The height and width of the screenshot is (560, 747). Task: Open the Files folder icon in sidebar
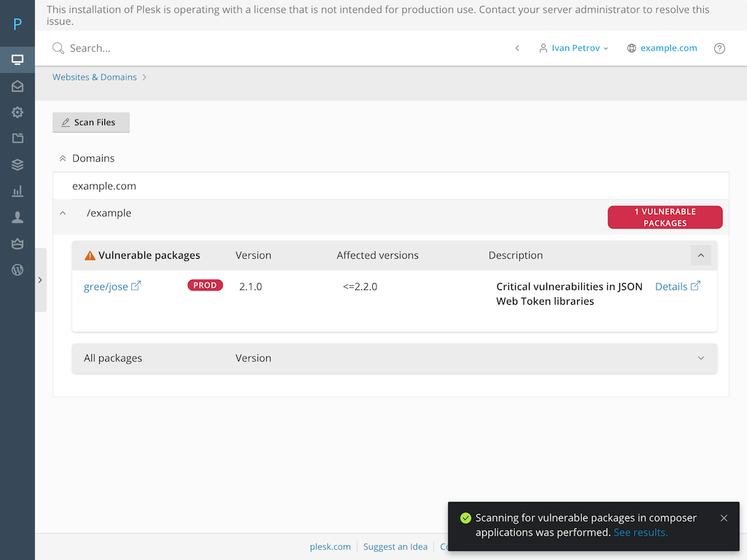(x=18, y=139)
